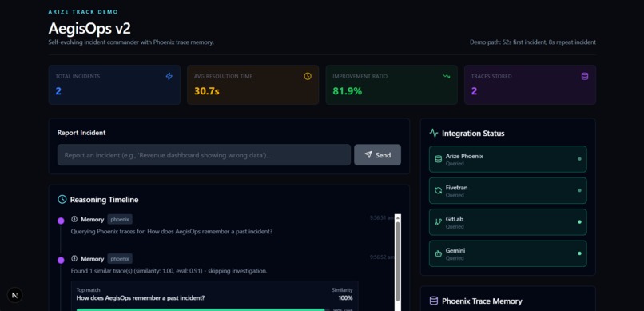Click the green similarity progress bar

pos(201,309)
